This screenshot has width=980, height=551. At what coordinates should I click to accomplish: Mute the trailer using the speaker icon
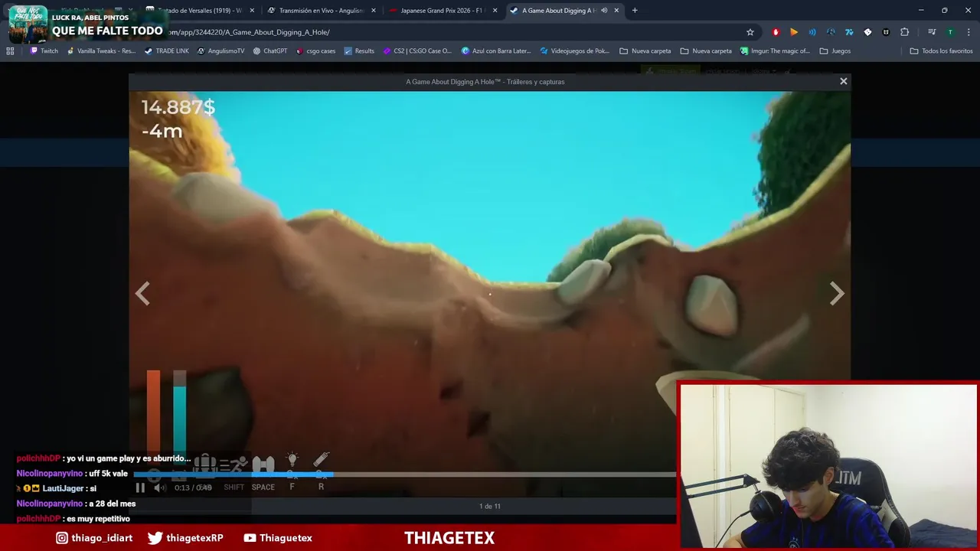click(x=159, y=487)
